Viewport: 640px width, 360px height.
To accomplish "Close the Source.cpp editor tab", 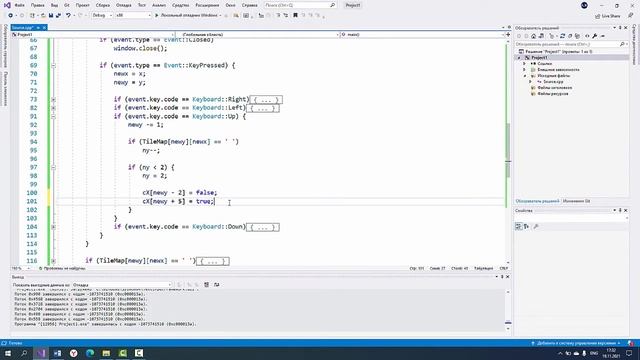I will (x=44, y=27).
